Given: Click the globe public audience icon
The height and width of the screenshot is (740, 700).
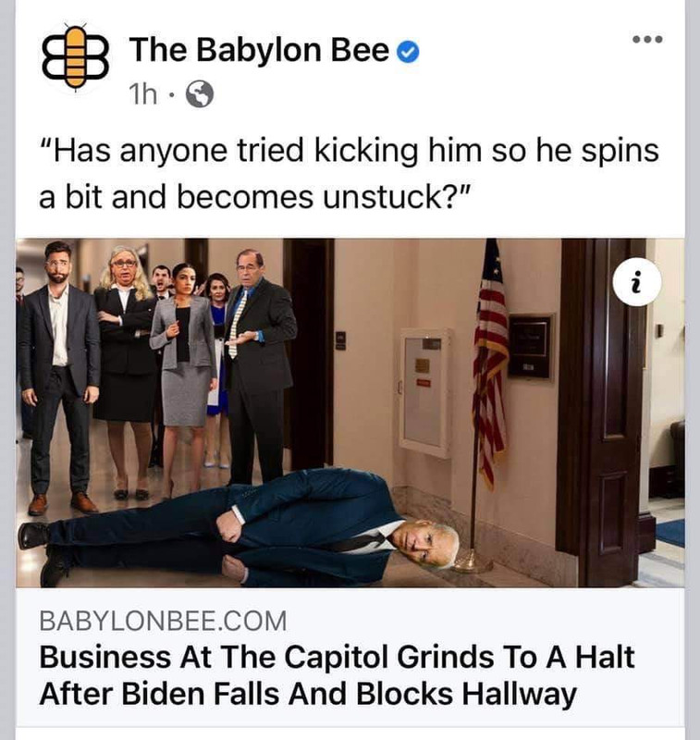Looking at the screenshot, I should click(x=200, y=94).
